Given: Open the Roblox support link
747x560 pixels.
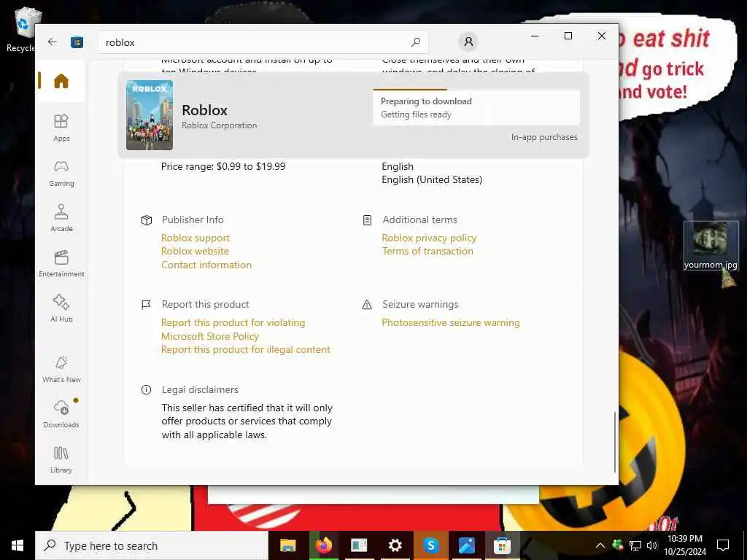Looking at the screenshot, I should tap(196, 238).
